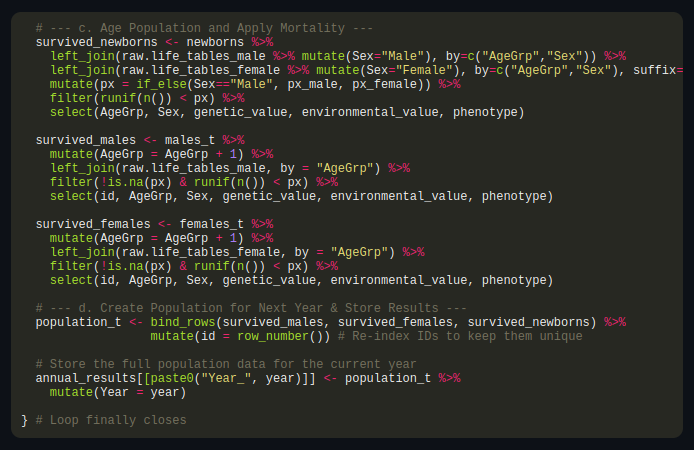Click the 'if_else' function call
694x450 pixels.
[161, 85]
